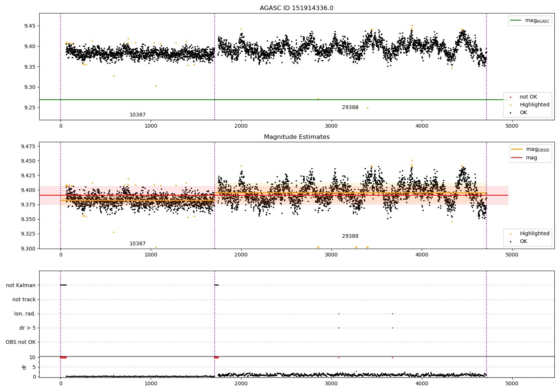
Task: Click the 9.475 y-axis tick of middle plot
Action: pos(28,146)
